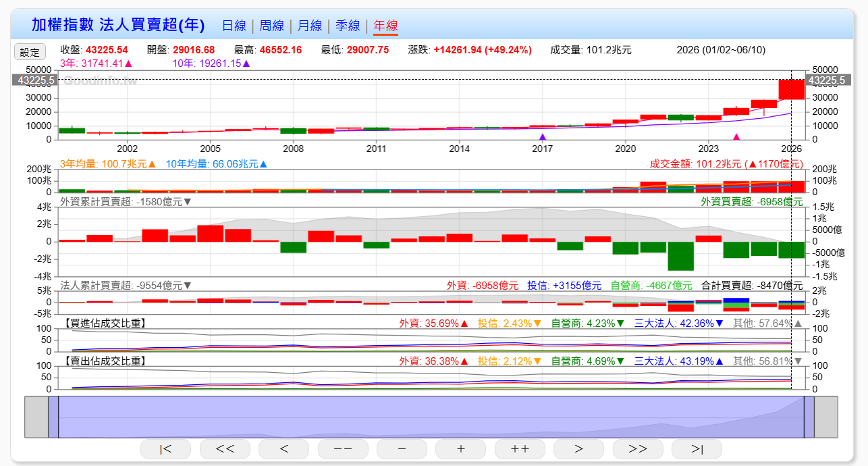This screenshot has width=868, height=466.
Task: Click the right gray handle of range slider
Action: (826, 417)
